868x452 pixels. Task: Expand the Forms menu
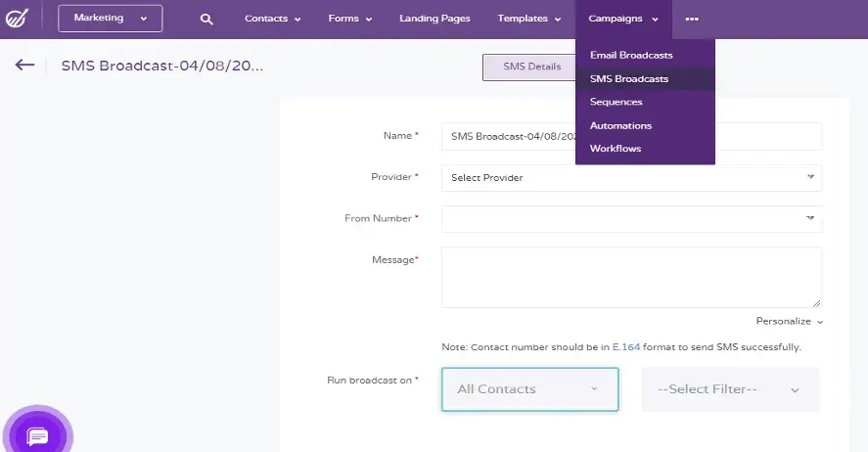[x=350, y=19]
